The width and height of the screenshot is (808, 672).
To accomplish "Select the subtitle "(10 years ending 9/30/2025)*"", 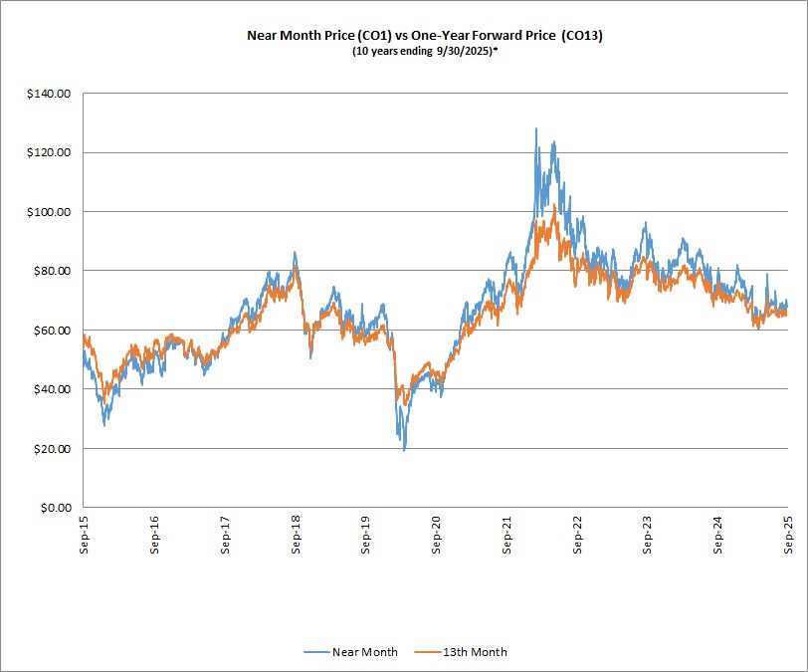I will point(425,51).
